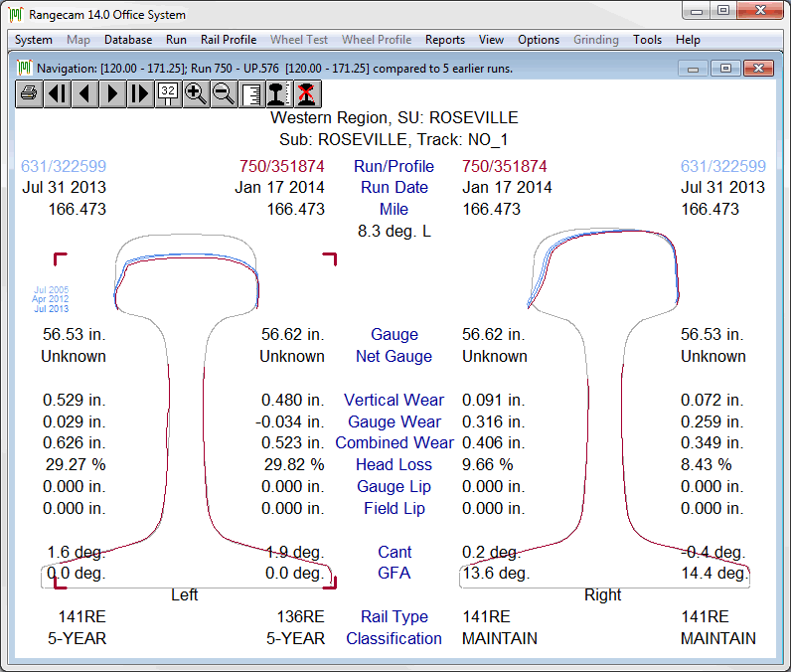Toggle the ruler measurement tool
This screenshot has width=791, height=672.
(x=251, y=93)
